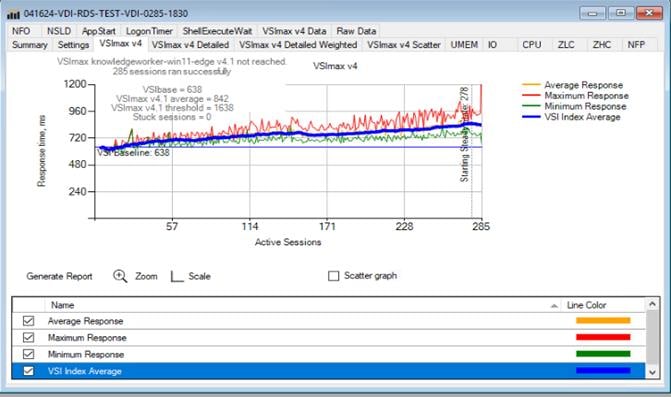
Task: Enable the Scatter graph checkbox
Action: tap(333, 276)
